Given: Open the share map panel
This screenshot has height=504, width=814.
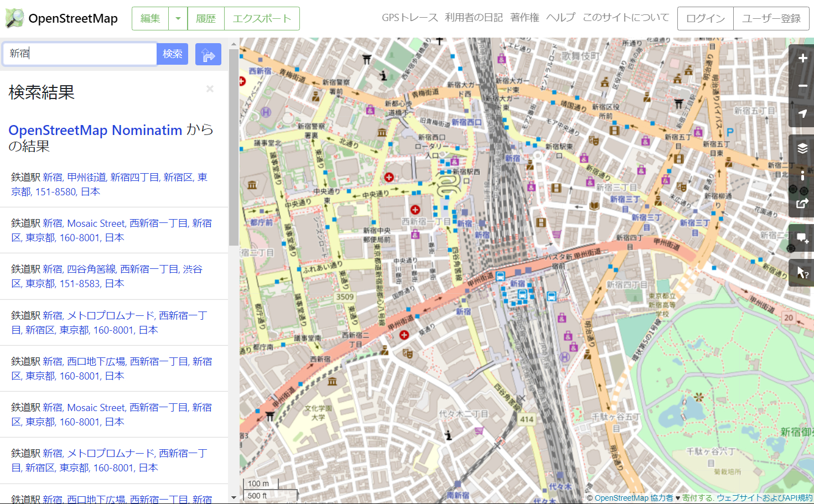Looking at the screenshot, I should tap(802, 204).
